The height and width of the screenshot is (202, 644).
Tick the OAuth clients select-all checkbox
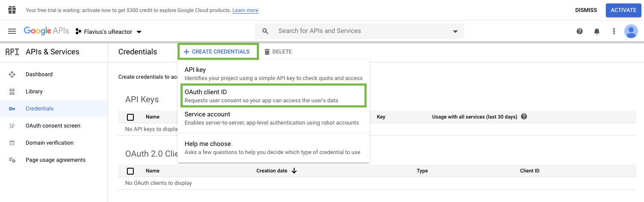click(130, 171)
